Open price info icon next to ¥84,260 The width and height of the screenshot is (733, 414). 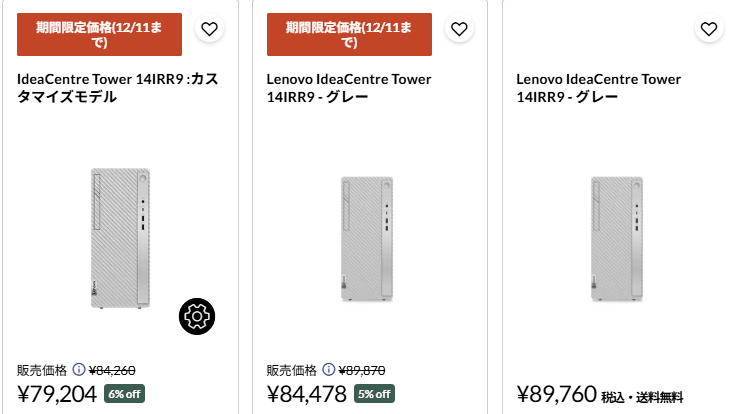click(x=79, y=368)
